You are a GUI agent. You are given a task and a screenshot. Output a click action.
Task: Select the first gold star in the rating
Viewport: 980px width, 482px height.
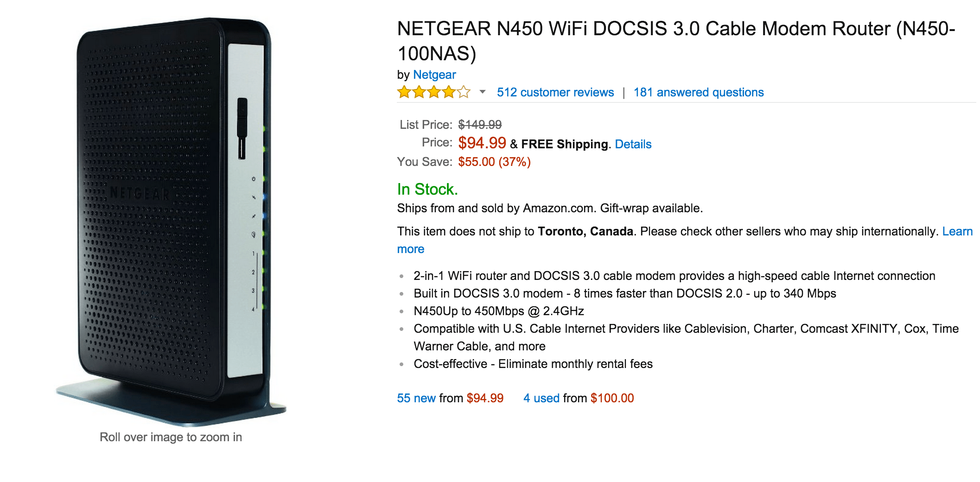point(403,92)
